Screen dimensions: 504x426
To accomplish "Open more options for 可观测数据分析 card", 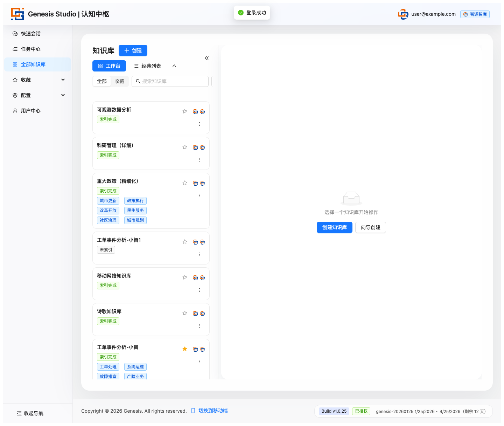I will pos(199,124).
